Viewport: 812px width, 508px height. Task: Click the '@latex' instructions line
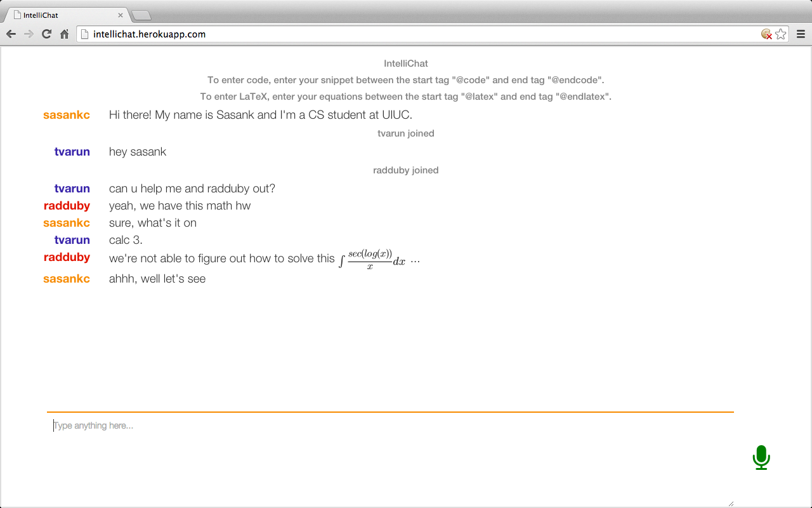coord(406,97)
